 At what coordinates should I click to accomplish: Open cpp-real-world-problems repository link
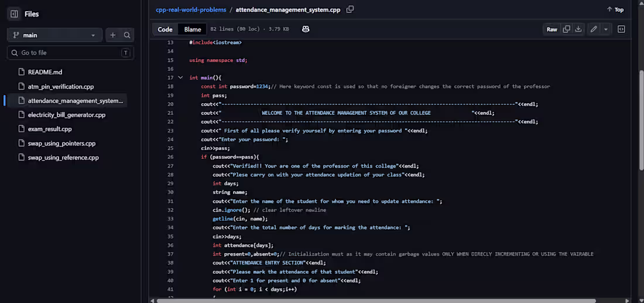191,10
